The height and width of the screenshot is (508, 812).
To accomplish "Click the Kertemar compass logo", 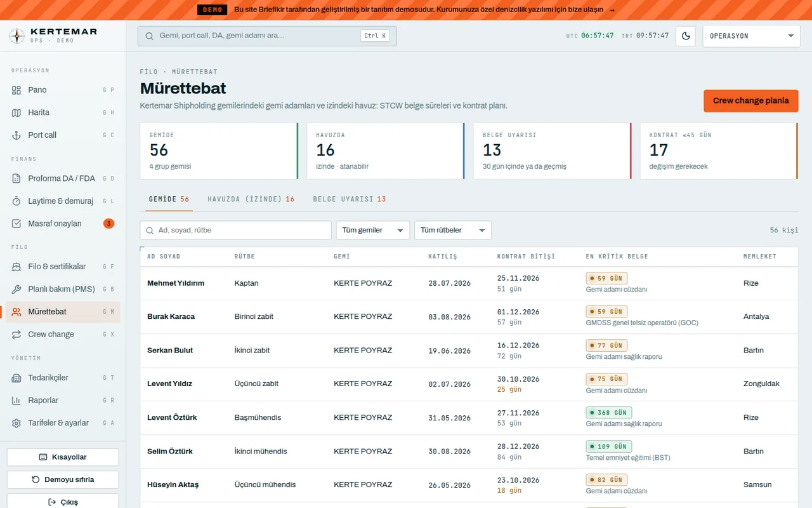I will point(17,36).
